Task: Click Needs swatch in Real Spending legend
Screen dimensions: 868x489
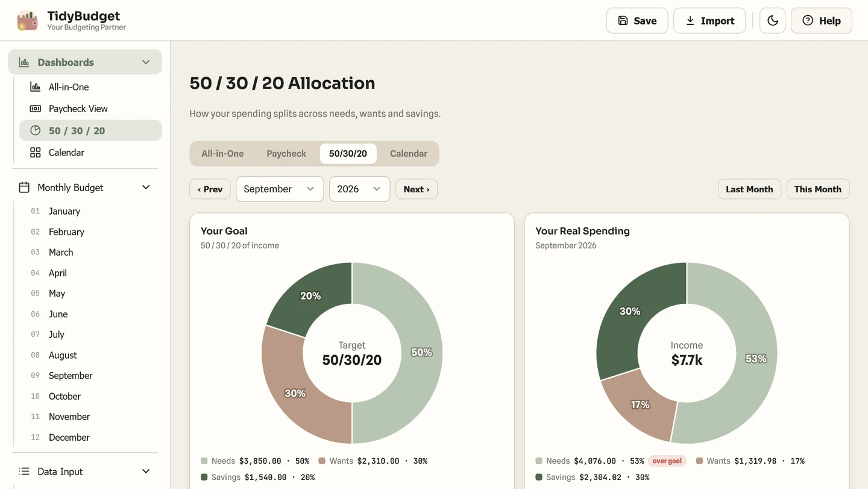Action: 539,461
